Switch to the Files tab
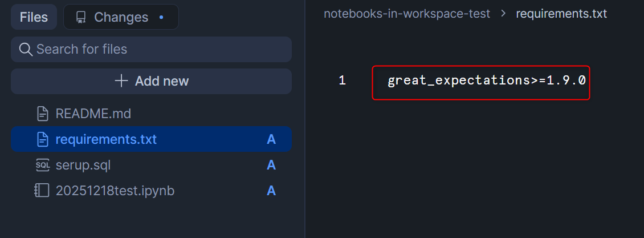This screenshot has width=644, height=238. [34, 17]
